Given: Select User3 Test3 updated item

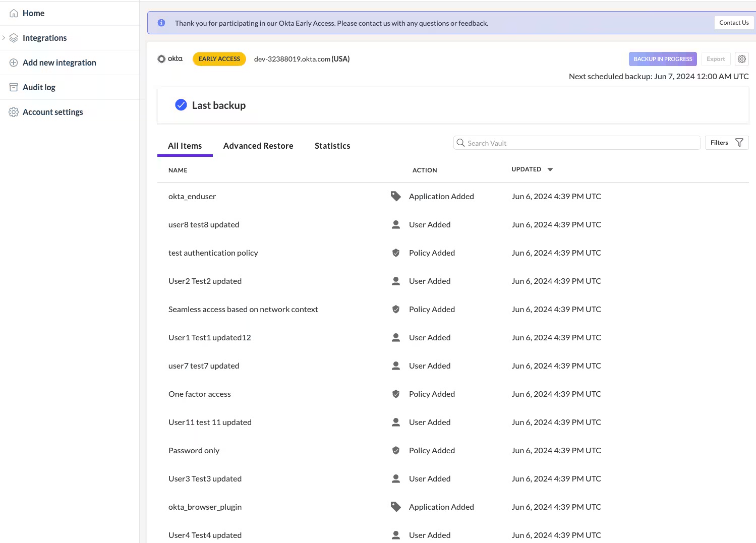Looking at the screenshot, I should click(x=205, y=478).
